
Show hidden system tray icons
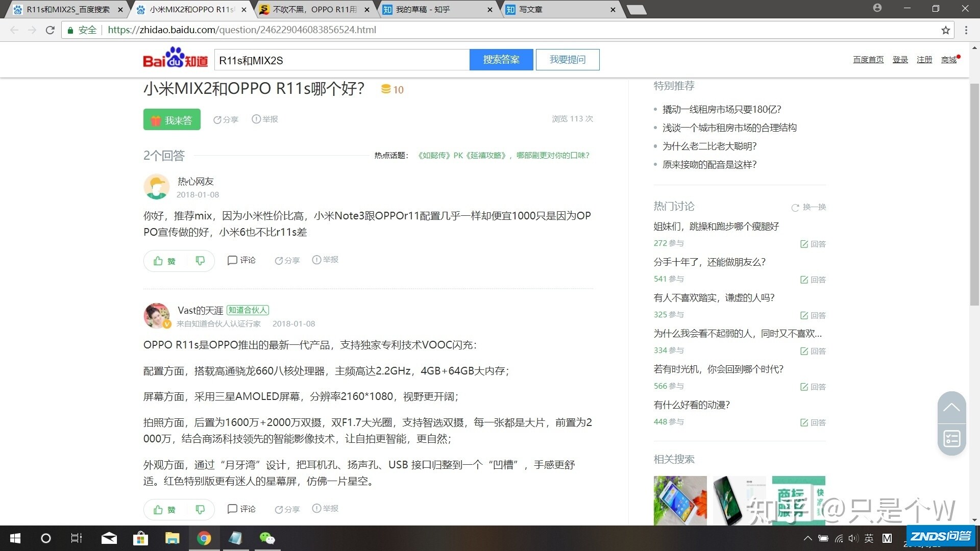[807, 538]
